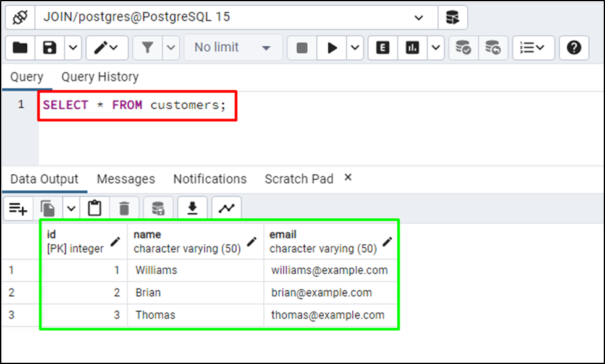The image size is (605, 364).
Task: Stop the running query
Action: (302, 48)
